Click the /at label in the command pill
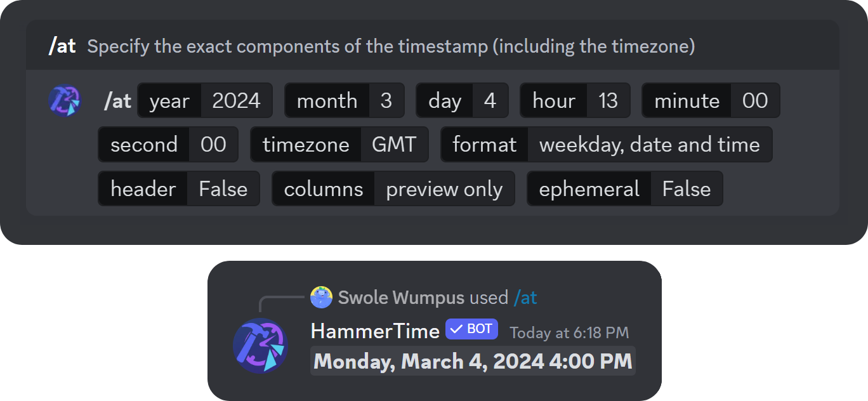The width and height of the screenshot is (868, 401). (117, 100)
